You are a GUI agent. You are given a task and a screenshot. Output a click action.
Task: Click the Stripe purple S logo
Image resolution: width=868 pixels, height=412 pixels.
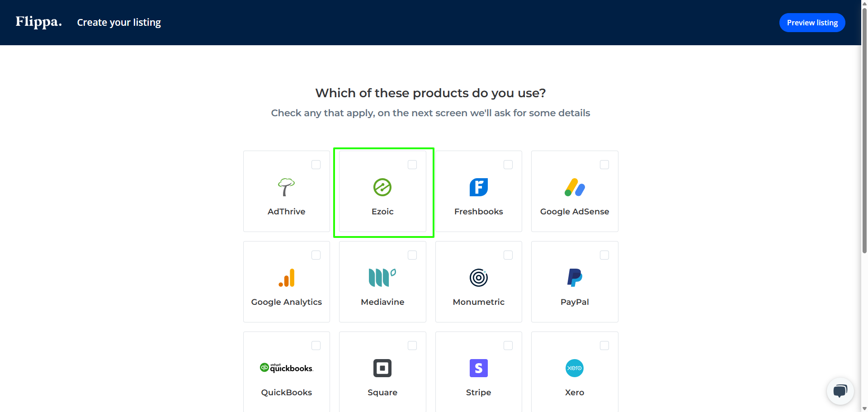(x=479, y=368)
